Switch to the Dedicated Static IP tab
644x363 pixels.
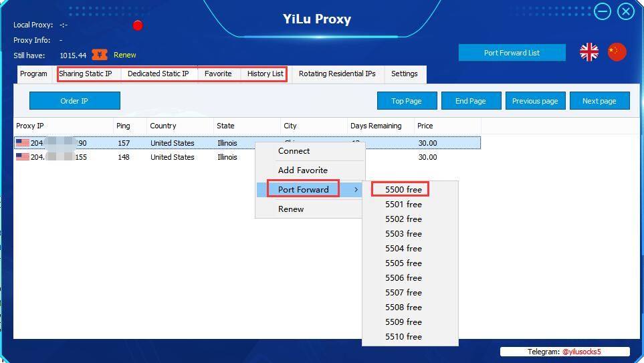point(158,74)
